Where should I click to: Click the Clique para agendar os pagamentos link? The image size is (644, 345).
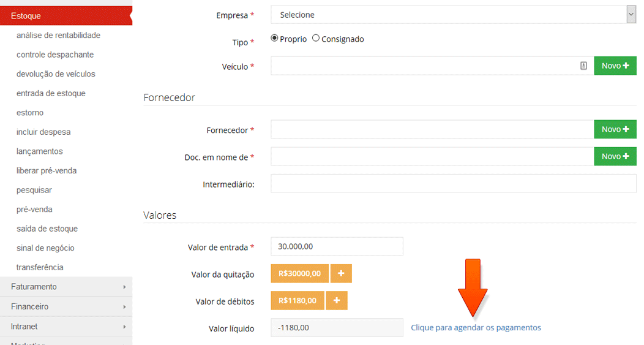click(476, 328)
